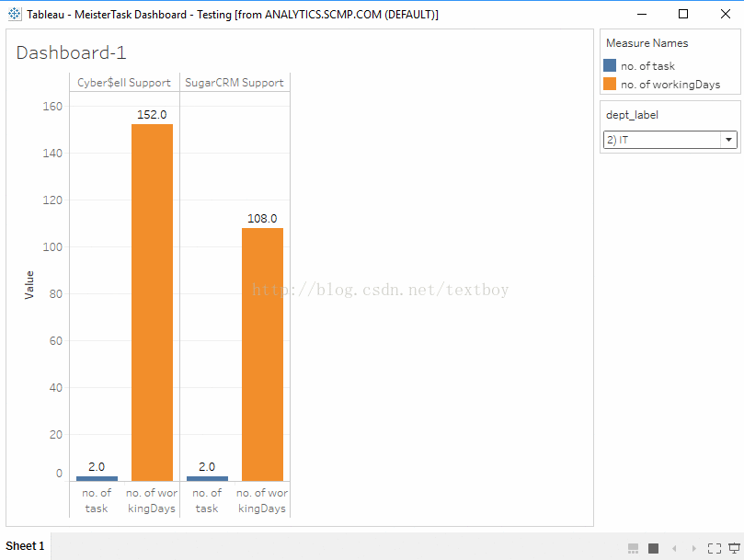Maximize the Tableau window
This screenshot has height=560, width=744.
click(x=683, y=14)
